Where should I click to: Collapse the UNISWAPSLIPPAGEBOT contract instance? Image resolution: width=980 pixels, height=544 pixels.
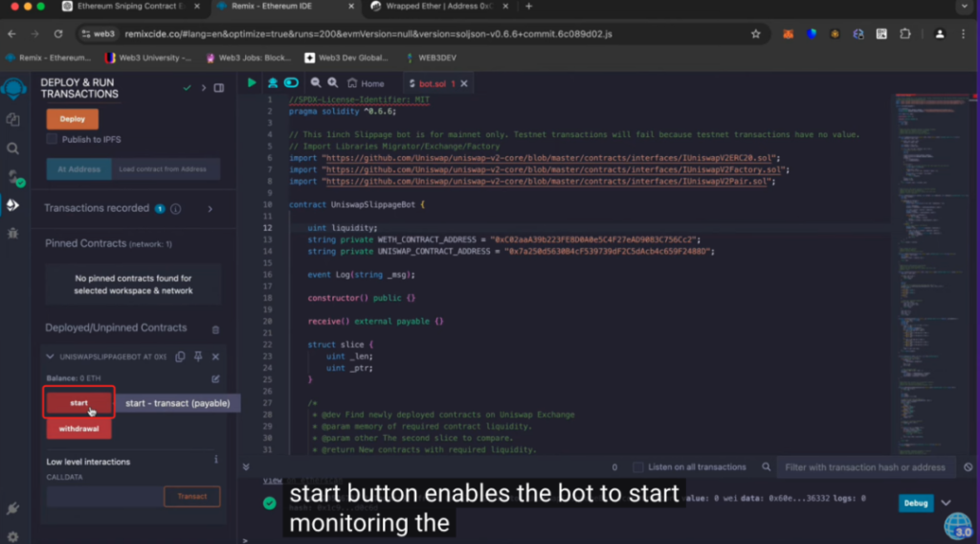[x=50, y=357]
